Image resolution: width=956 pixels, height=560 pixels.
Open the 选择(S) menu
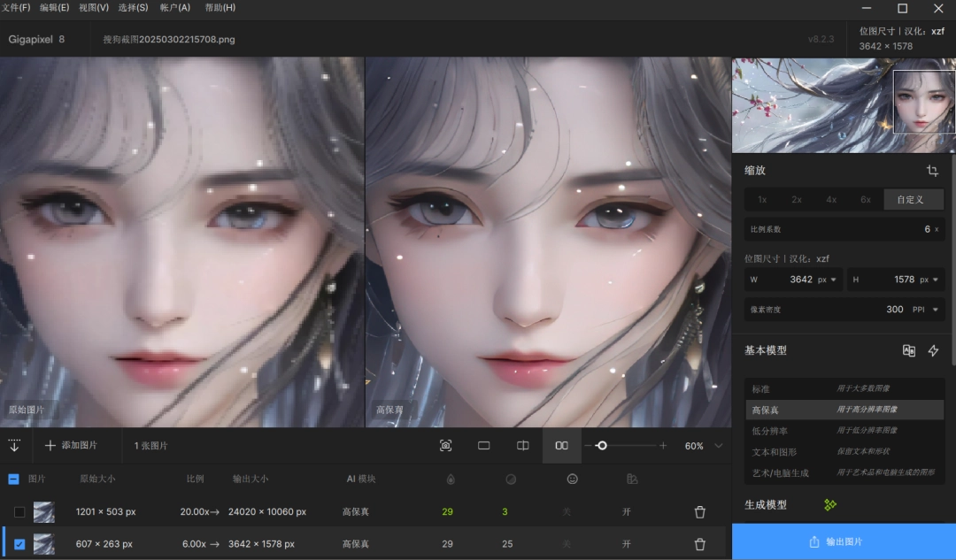point(133,7)
